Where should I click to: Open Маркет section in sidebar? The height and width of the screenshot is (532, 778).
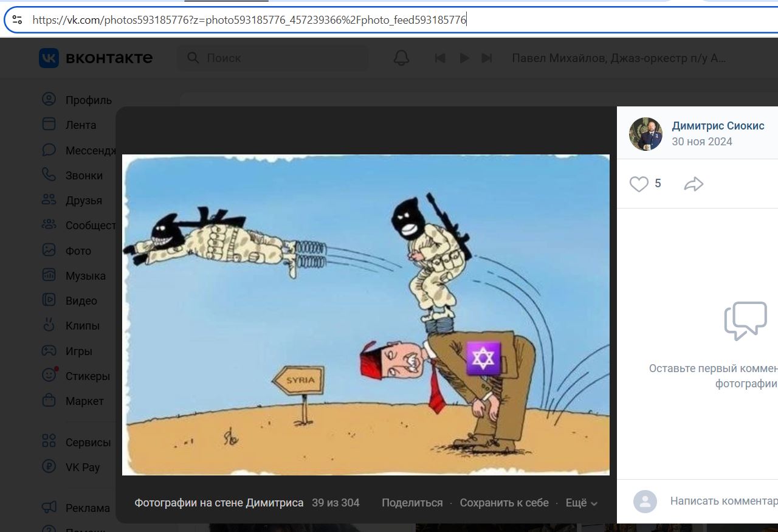coord(73,401)
